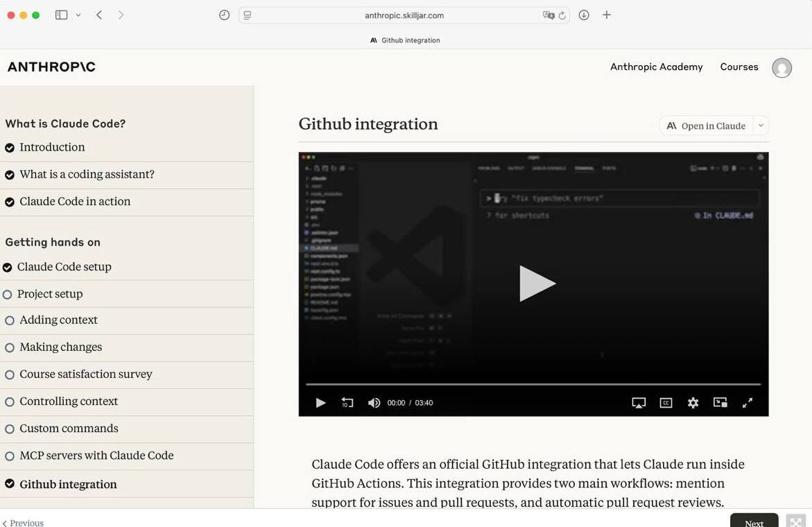Mute the video with the speaker icon
The height and width of the screenshot is (527, 812).
pos(374,403)
